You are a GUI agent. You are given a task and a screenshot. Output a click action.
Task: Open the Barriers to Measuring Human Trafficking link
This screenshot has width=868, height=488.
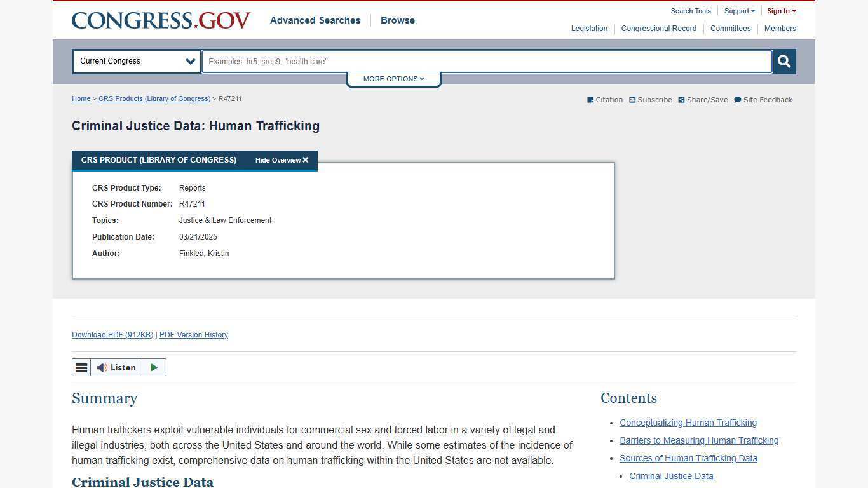(x=698, y=440)
